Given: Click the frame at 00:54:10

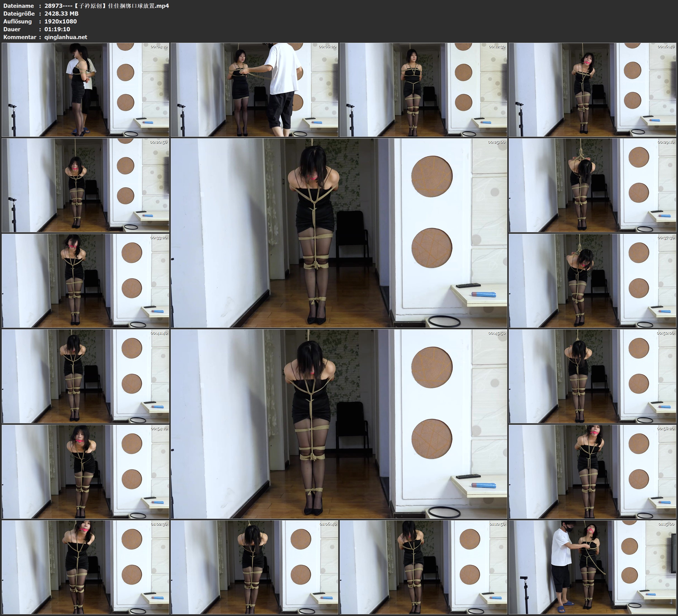Looking at the screenshot, I should click(x=85, y=471).
